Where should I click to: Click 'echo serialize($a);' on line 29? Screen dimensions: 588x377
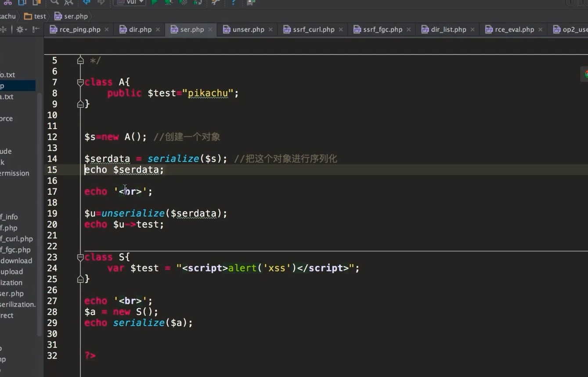[138, 323]
